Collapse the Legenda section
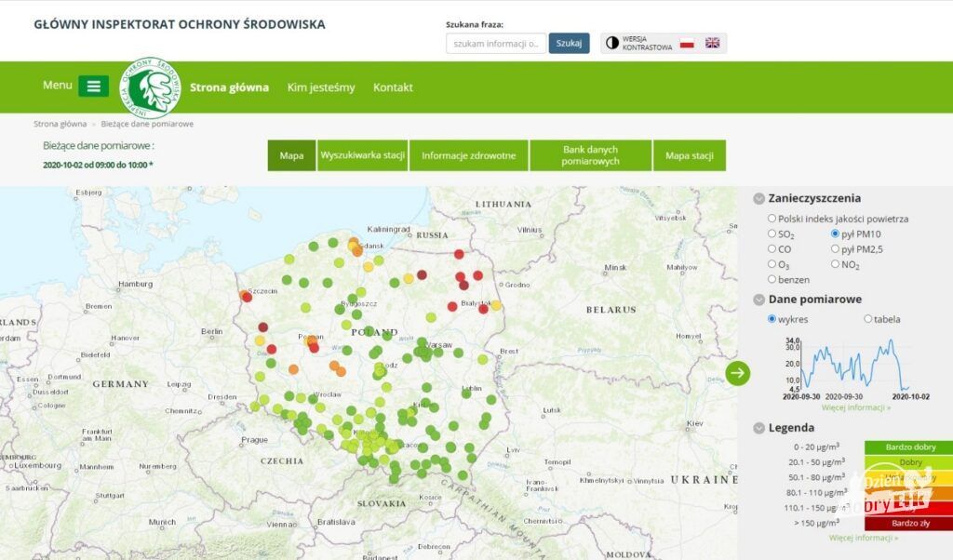 pyautogui.click(x=759, y=428)
